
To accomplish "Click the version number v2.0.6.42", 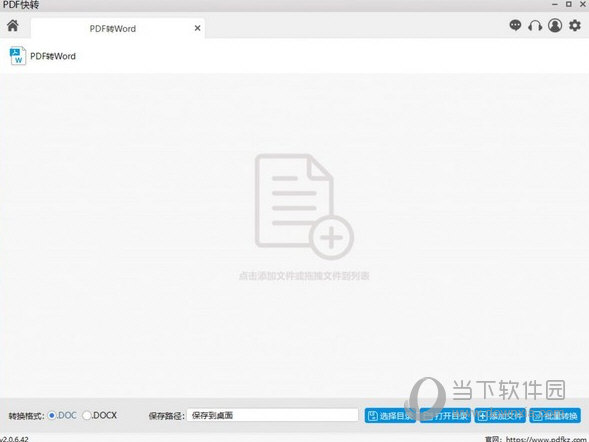I will click(14, 439).
